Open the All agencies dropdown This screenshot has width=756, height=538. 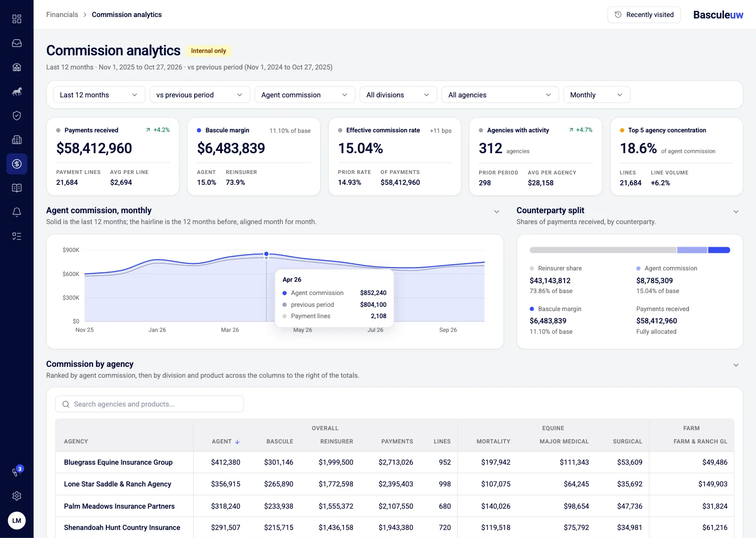pyautogui.click(x=500, y=95)
